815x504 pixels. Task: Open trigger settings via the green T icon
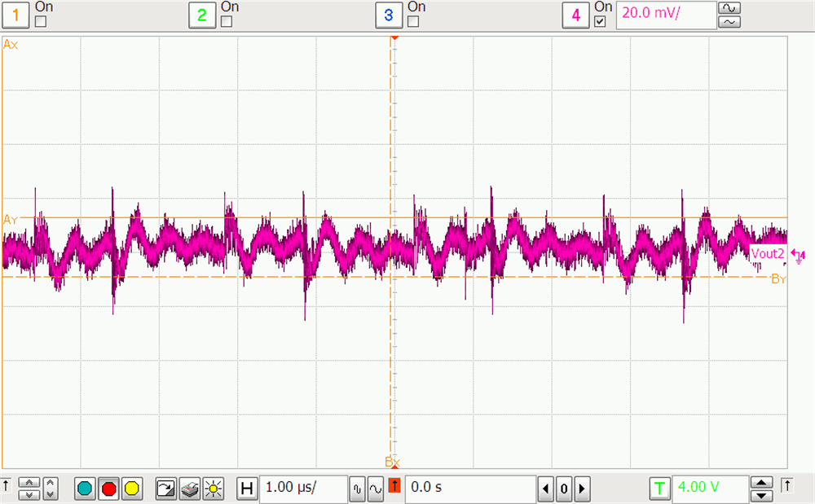(660, 489)
